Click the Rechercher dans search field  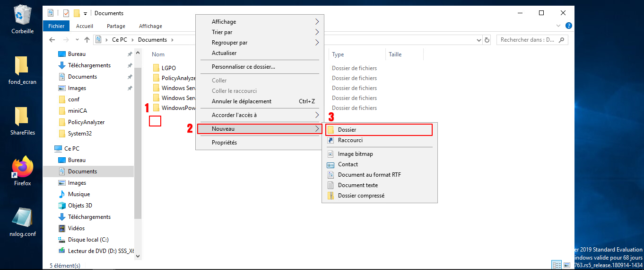[x=527, y=40]
